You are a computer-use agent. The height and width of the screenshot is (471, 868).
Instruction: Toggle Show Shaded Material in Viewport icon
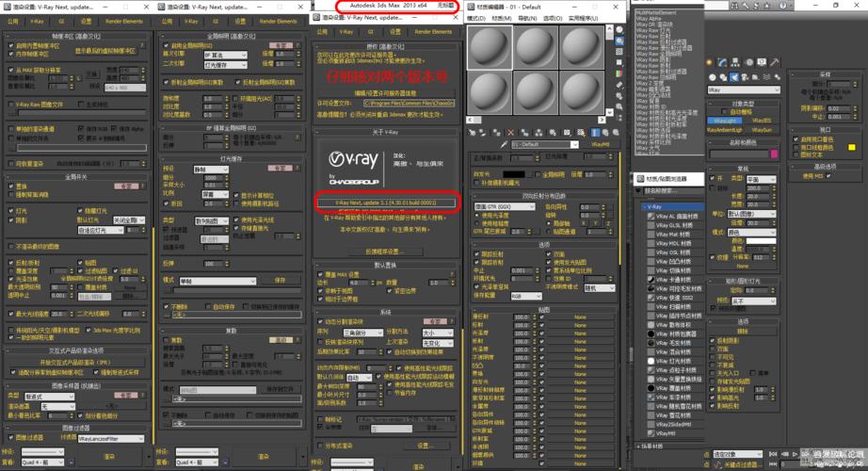coord(581,133)
